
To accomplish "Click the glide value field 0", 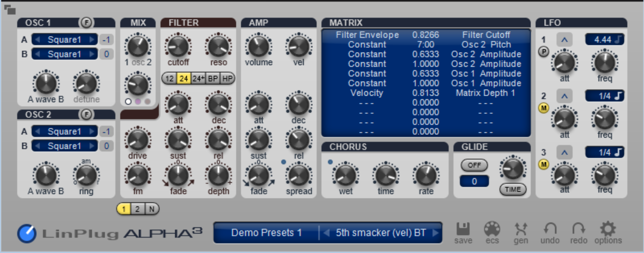I will (x=474, y=182).
